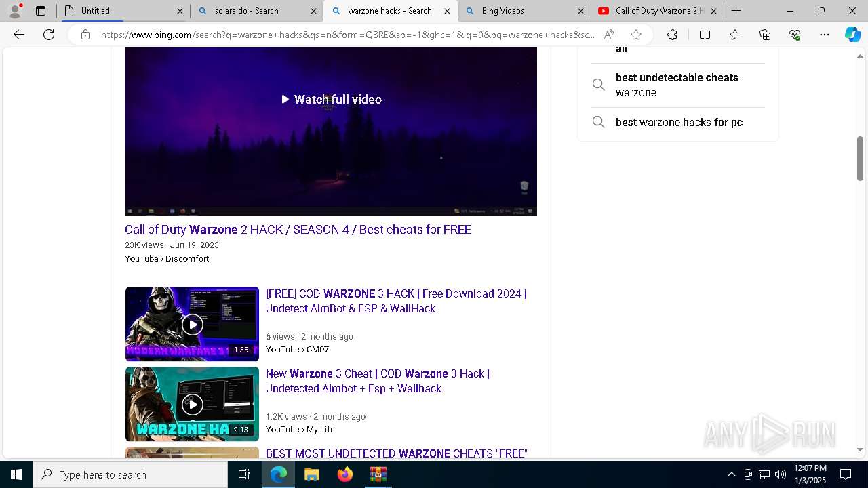Add this page to favorites star
Image resolution: width=868 pixels, height=488 pixels.
[635, 35]
